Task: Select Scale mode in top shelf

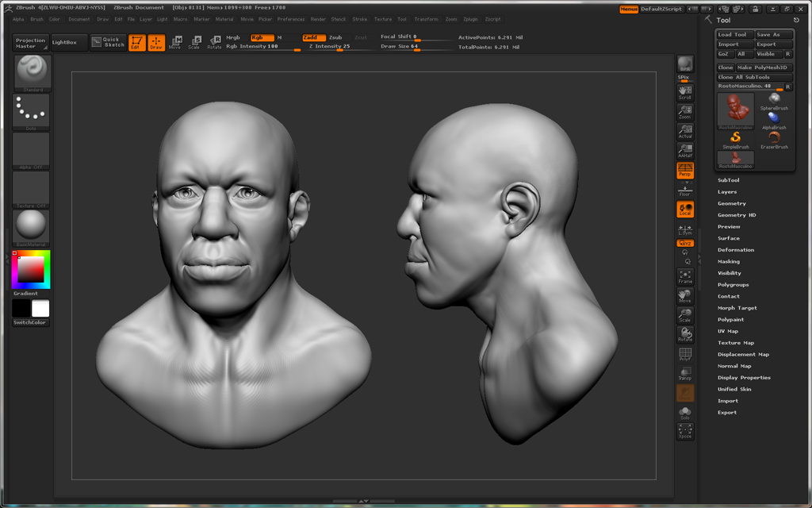Action: pos(194,43)
